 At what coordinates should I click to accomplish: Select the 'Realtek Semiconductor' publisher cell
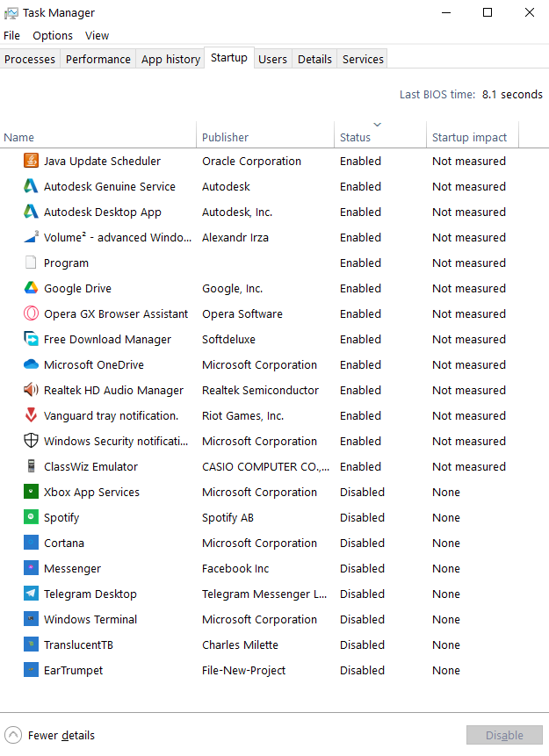(260, 390)
